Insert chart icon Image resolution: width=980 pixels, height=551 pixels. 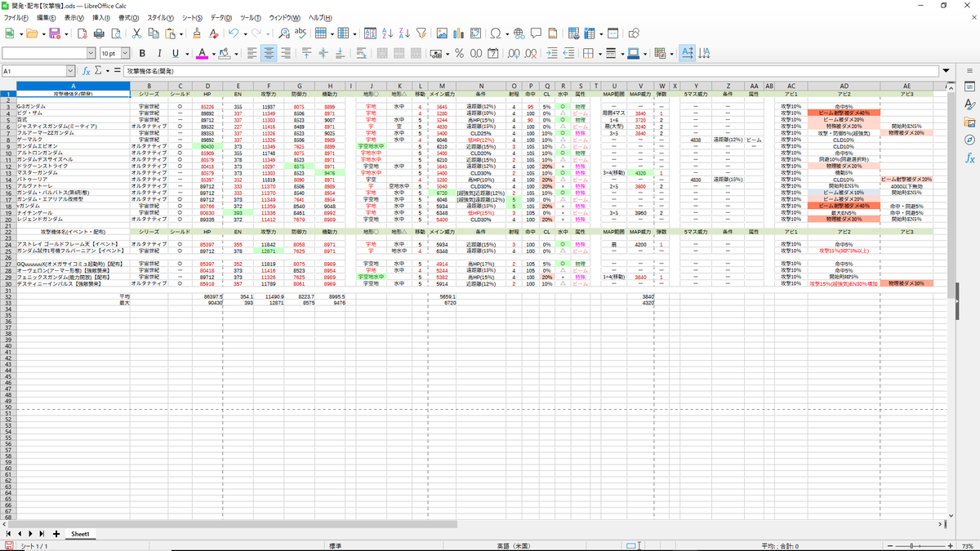[460, 33]
